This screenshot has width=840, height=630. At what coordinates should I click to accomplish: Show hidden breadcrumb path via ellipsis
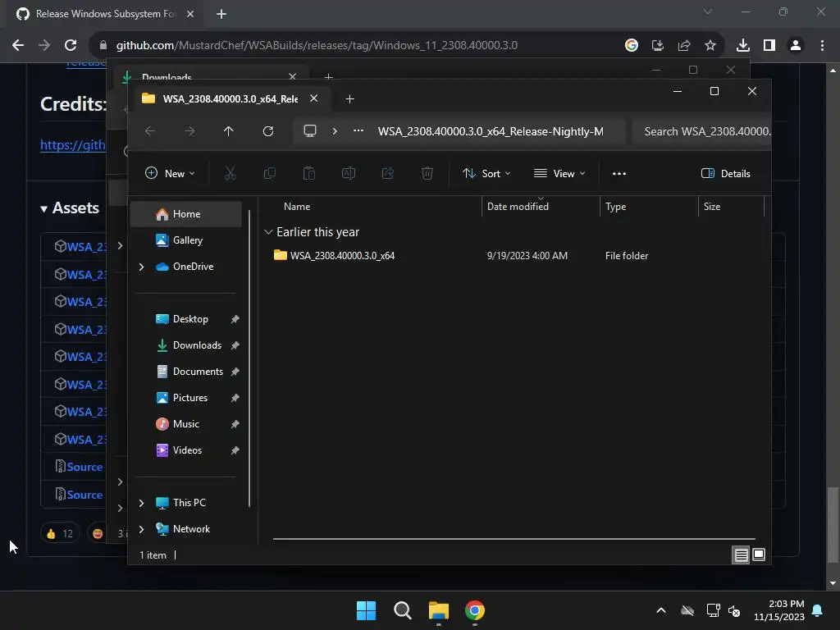[358, 131]
